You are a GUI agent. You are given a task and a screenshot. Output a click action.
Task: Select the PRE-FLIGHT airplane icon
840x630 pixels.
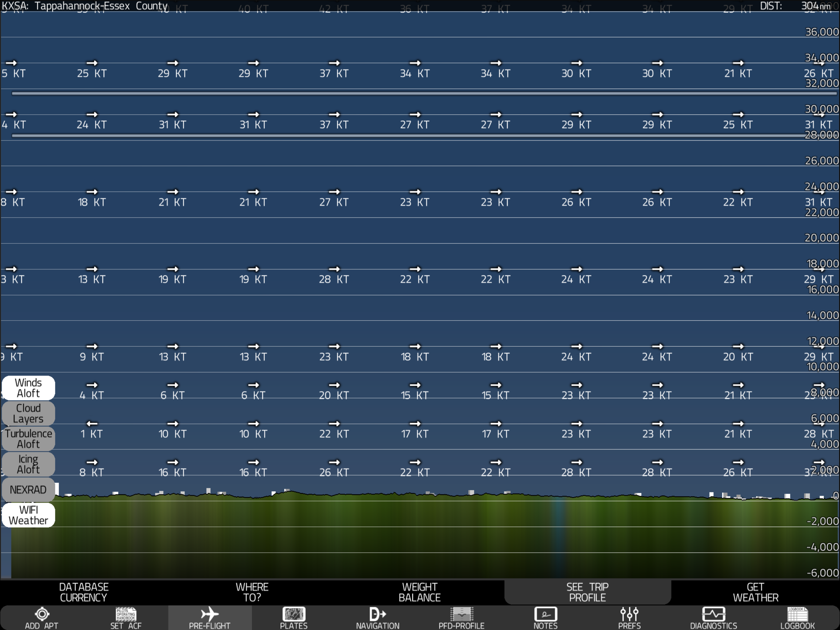(x=210, y=614)
